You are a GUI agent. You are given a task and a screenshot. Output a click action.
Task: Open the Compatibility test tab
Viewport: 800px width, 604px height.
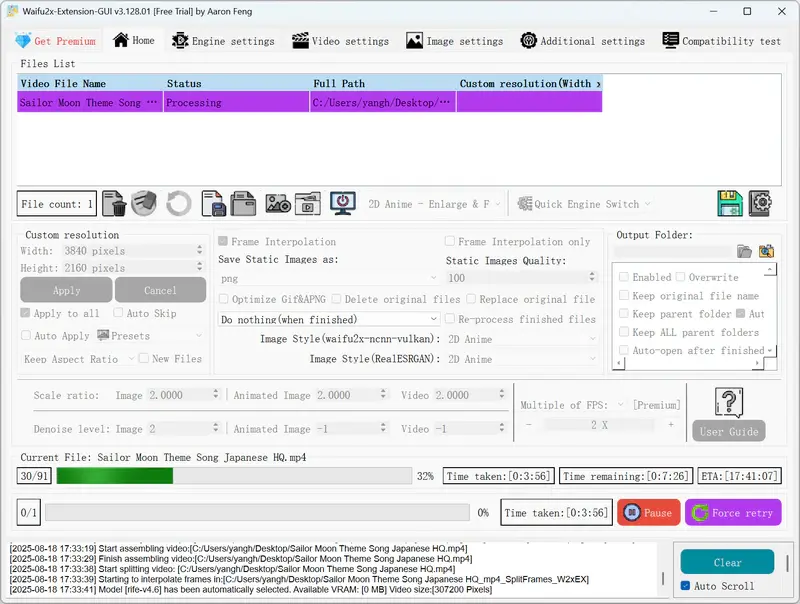pos(721,41)
